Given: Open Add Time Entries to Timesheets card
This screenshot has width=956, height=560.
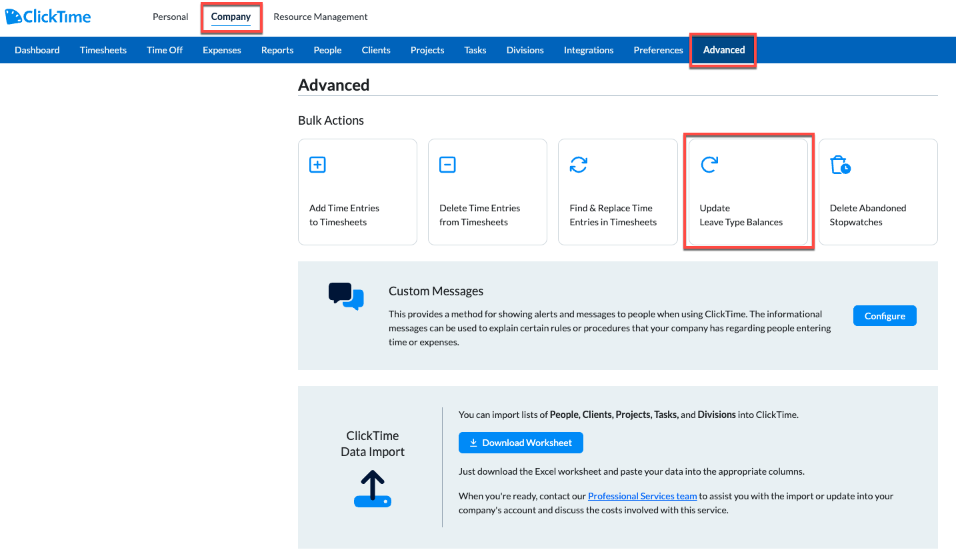Looking at the screenshot, I should point(357,192).
